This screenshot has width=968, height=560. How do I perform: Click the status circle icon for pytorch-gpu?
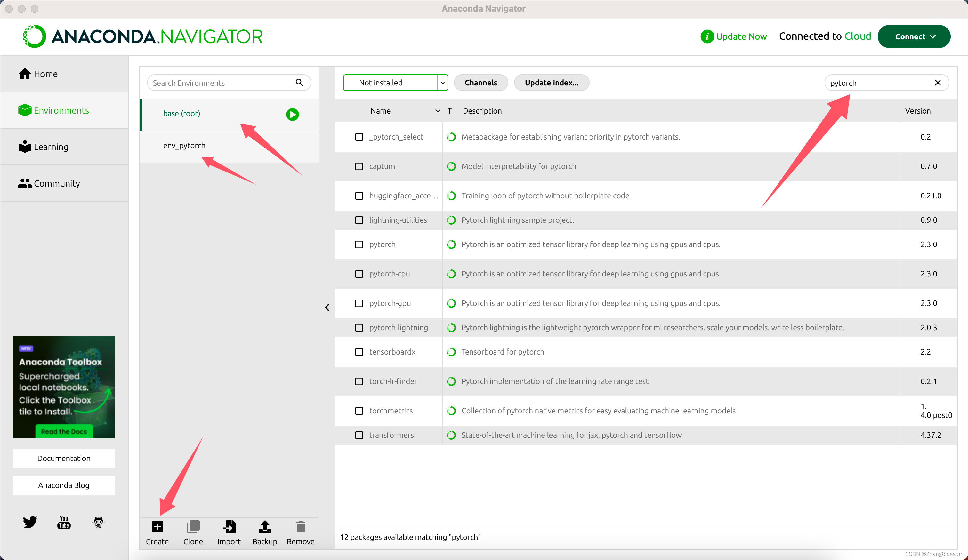click(451, 303)
